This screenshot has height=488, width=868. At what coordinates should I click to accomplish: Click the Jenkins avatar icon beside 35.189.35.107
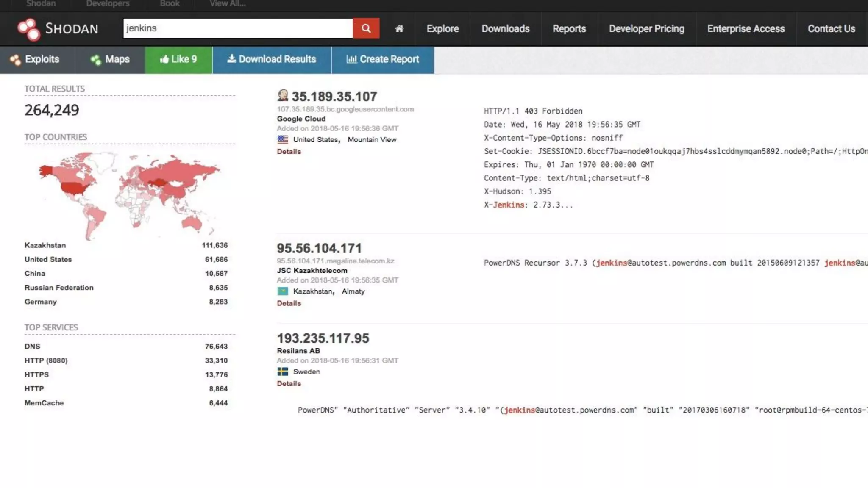(x=283, y=96)
